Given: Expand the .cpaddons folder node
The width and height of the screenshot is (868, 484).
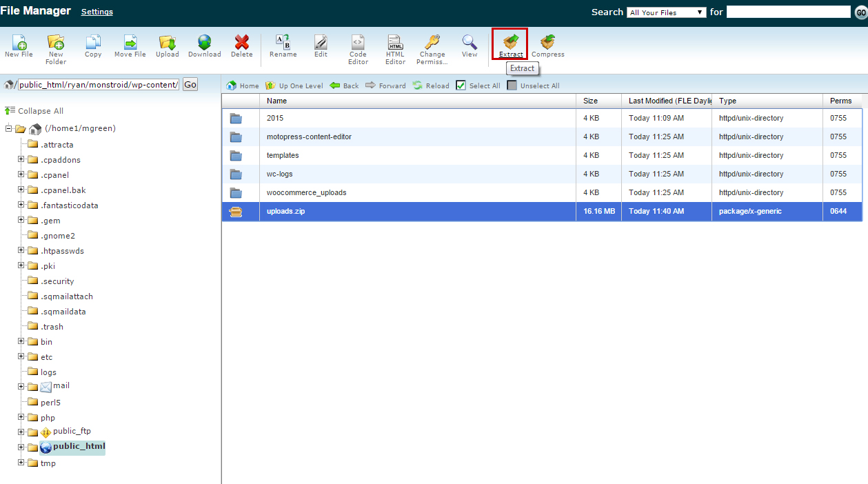Looking at the screenshot, I should [x=21, y=160].
